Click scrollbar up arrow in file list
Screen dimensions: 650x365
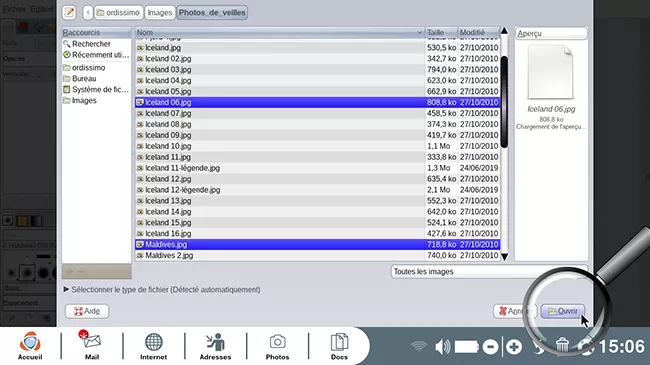coord(504,31)
